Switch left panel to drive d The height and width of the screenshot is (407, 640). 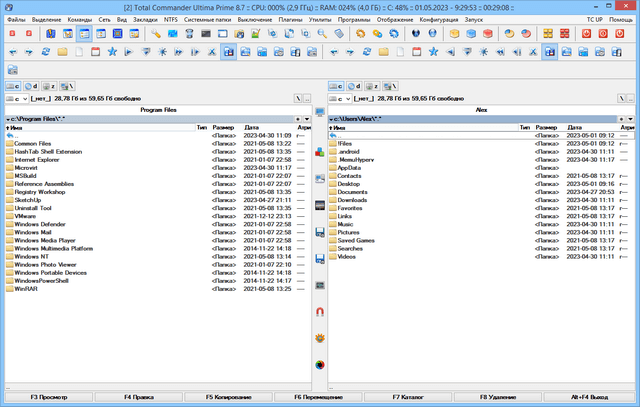(x=32, y=87)
